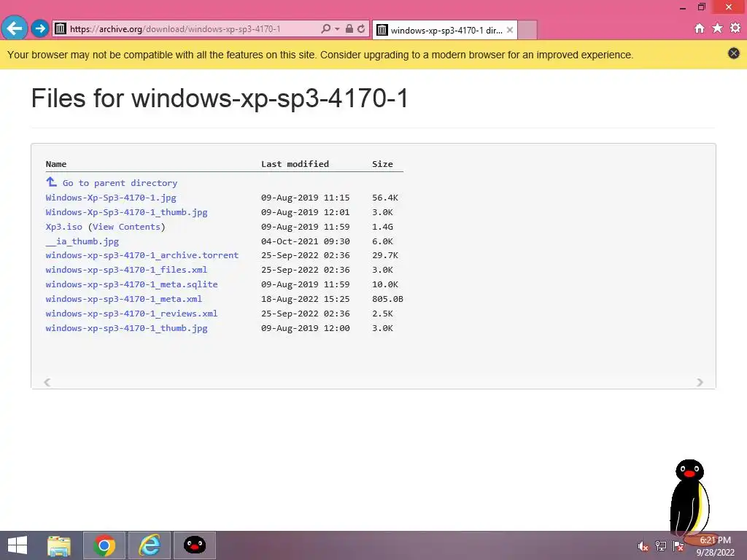The width and height of the screenshot is (747, 560).
Task: Click the Last modified column header
Action: tap(295, 164)
